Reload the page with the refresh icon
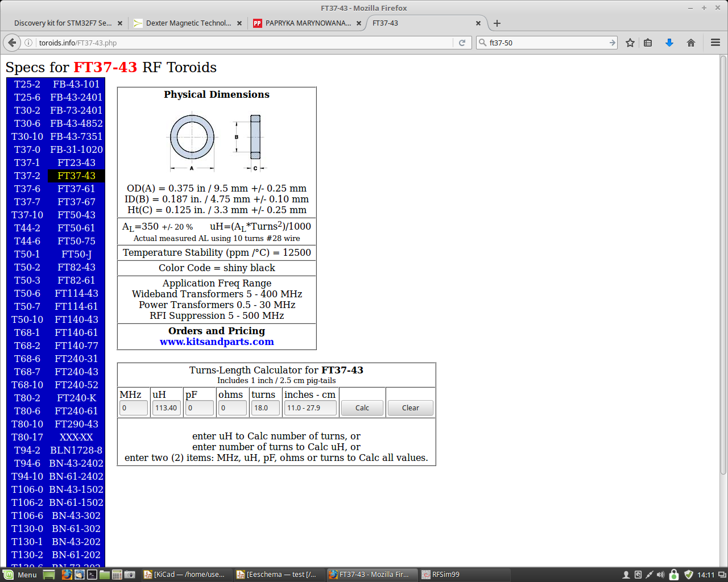Viewport: 728px width, 582px height. tap(462, 43)
